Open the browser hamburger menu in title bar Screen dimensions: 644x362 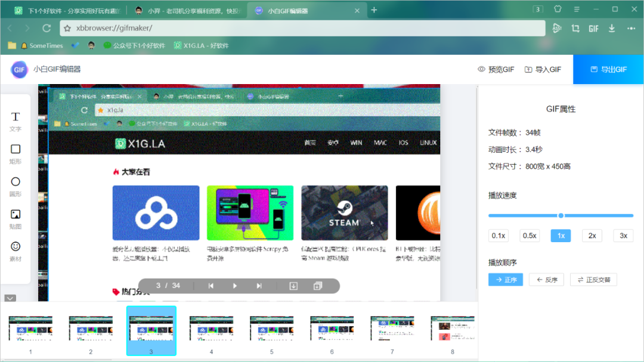coord(577,9)
